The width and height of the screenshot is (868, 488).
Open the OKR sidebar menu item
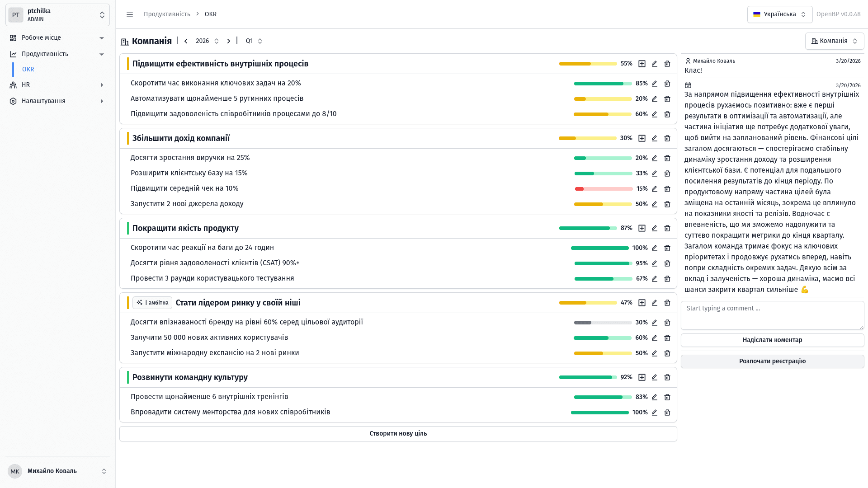(x=28, y=70)
